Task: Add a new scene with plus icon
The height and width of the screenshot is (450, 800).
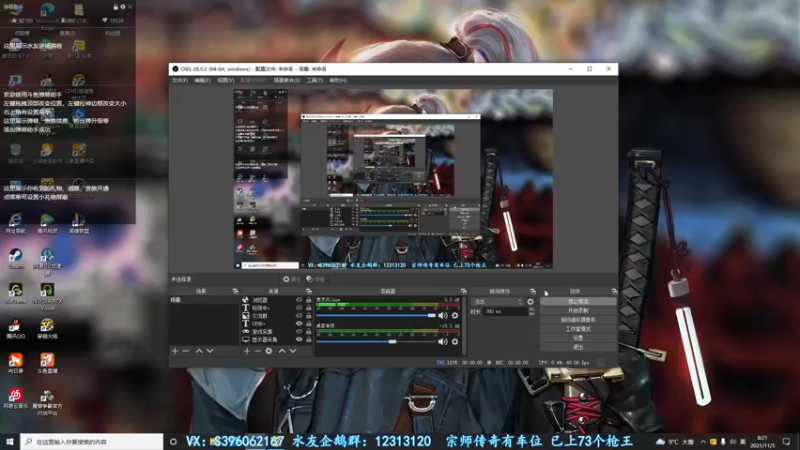Action: [x=175, y=351]
